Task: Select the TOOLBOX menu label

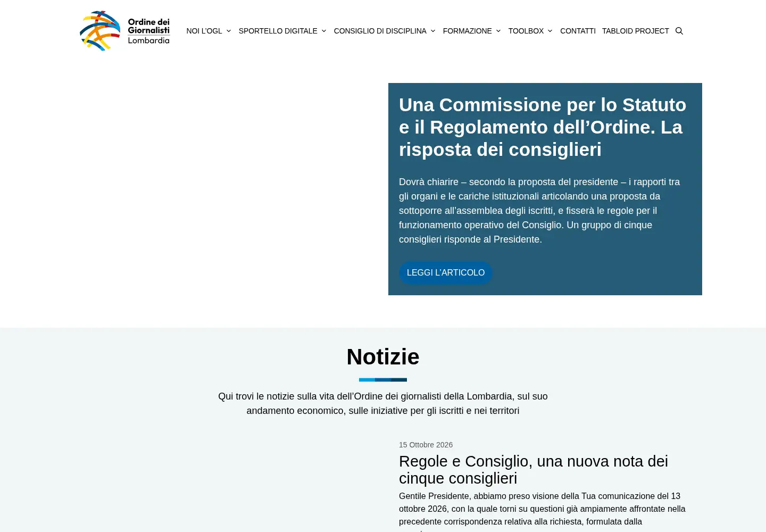Action: coord(526,31)
